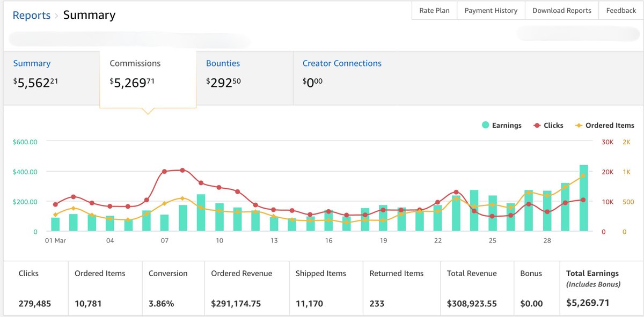Click the Returned Items value 233
644x317 pixels.
(377, 304)
